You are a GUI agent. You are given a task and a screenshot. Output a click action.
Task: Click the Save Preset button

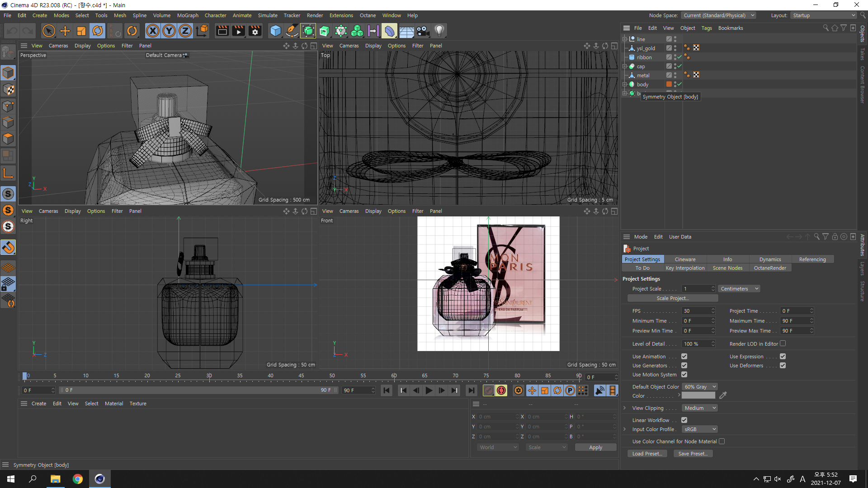[693, 454]
